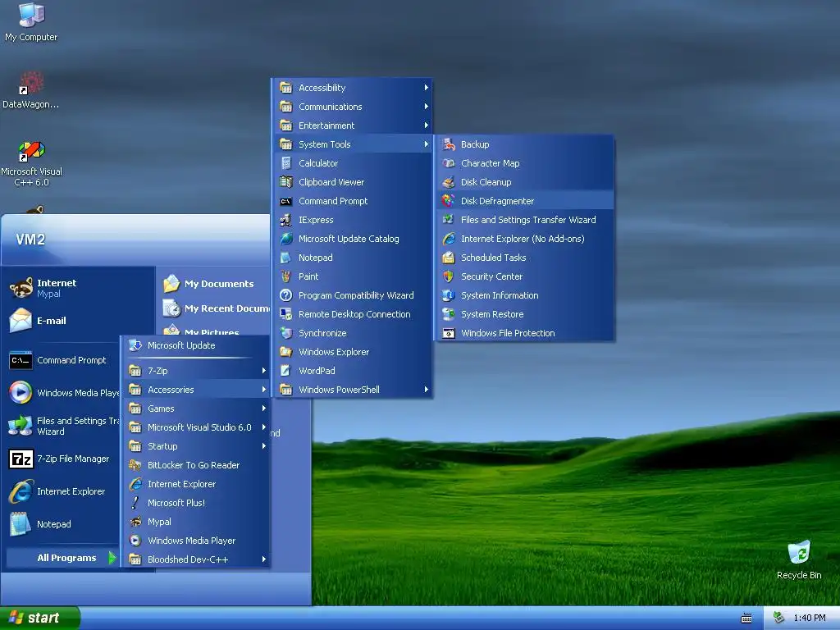Highlight the System Tools folder entry

[353, 144]
